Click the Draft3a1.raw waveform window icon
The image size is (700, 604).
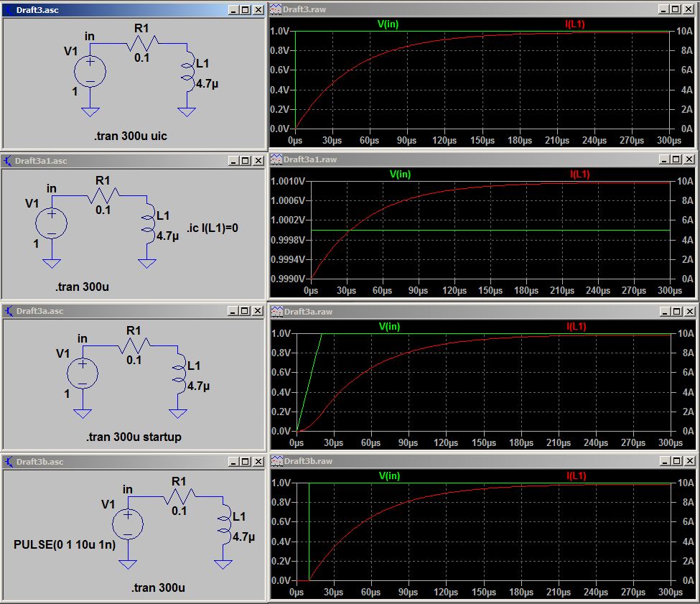coord(276,159)
